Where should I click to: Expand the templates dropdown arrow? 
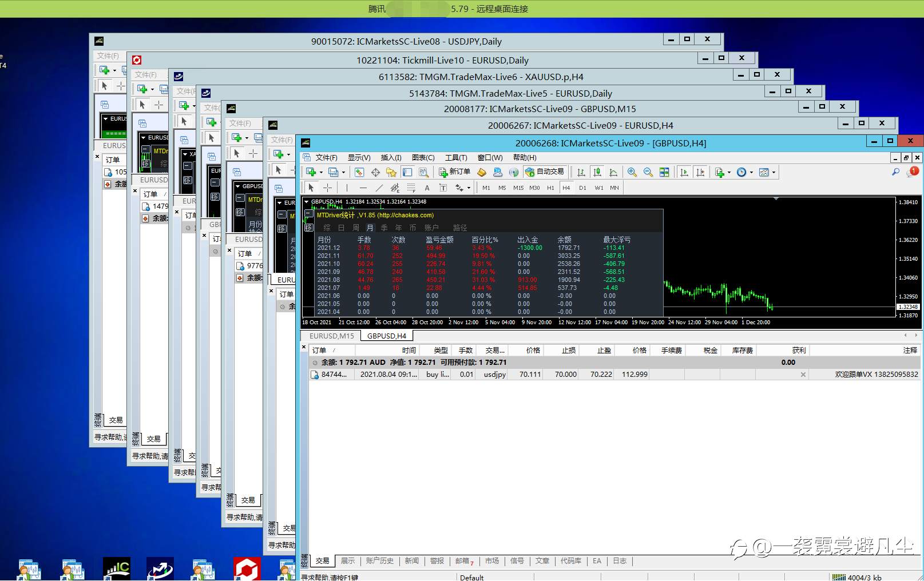pos(774,172)
